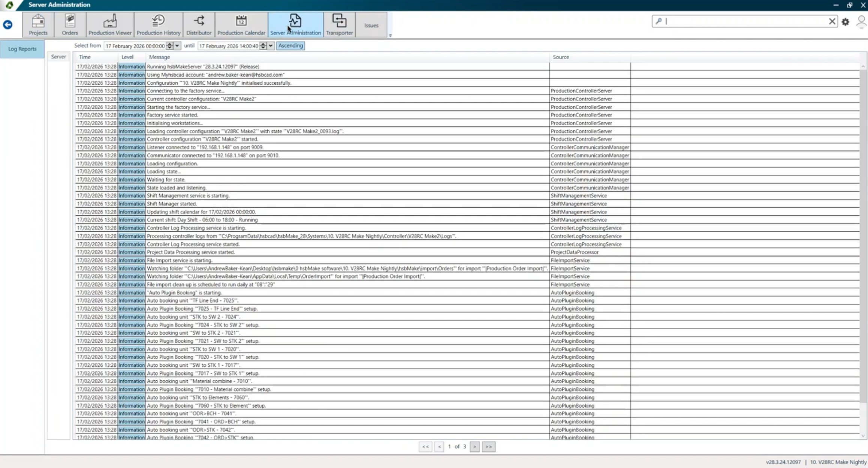Click the blue back arrow
This screenshot has height=468, width=868.
tap(7, 25)
